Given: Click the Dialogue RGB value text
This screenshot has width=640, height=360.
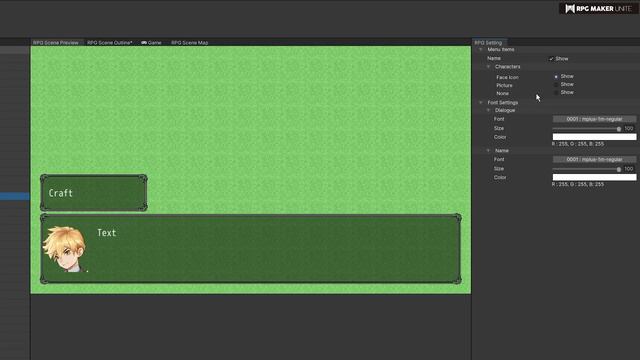Looking at the screenshot, I should tap(578, 144).
